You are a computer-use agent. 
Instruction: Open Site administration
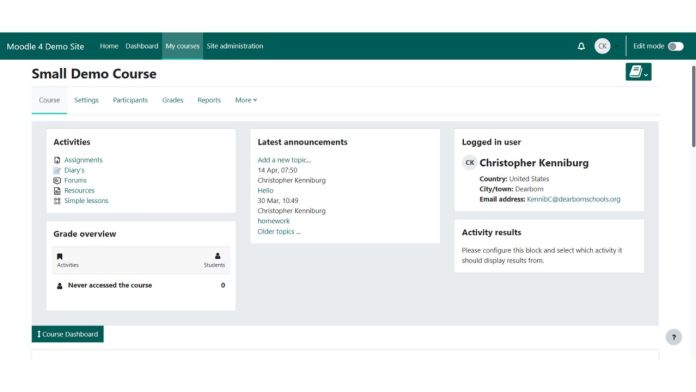(x=235, y=46)
